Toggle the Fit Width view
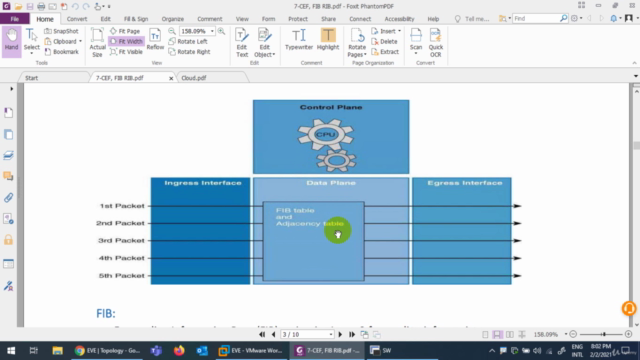The height and width of the screenshot is (360, 640). (x=126, y=41)
